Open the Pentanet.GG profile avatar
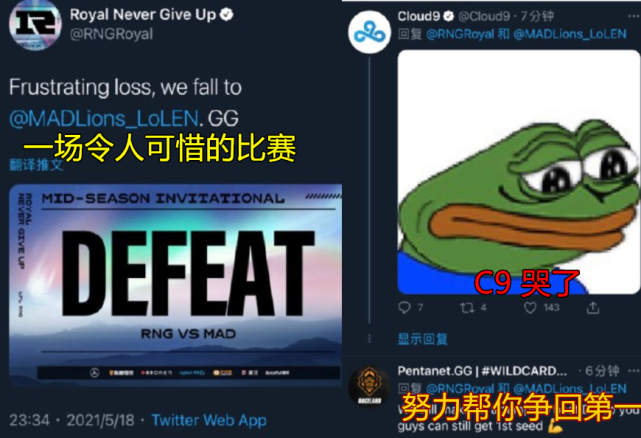The width and height of the screenshot is (641, 438). (370, 386)
